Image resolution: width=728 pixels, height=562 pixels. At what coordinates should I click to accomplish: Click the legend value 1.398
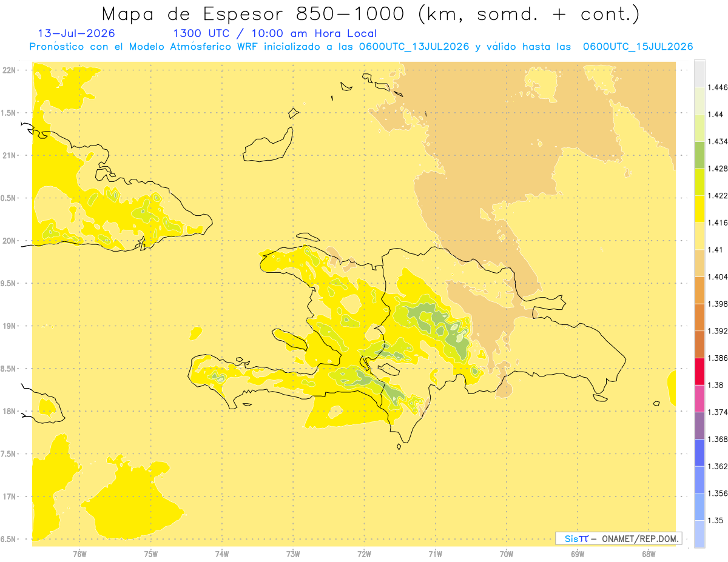pos(718,304)
